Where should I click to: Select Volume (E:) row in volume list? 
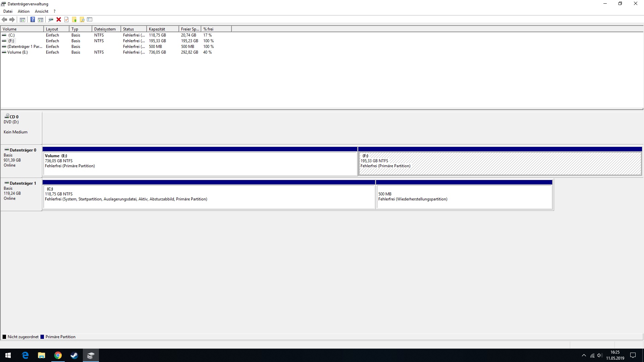pyautogui.click(x=17, y=52)
